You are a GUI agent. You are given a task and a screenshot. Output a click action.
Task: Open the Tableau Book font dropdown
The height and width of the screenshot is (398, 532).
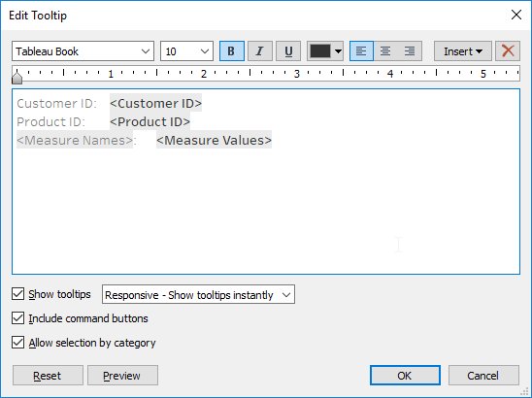pyautogui.click(x=83, y=51)
